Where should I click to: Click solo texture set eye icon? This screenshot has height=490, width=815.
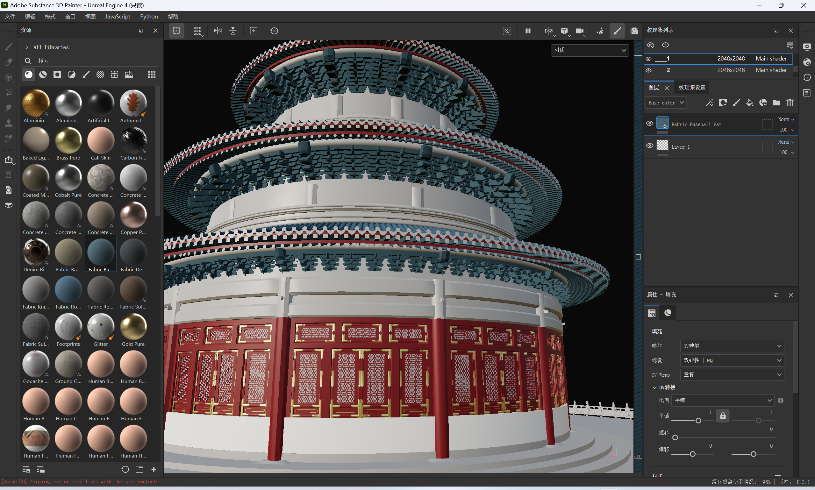coord(665,45)
